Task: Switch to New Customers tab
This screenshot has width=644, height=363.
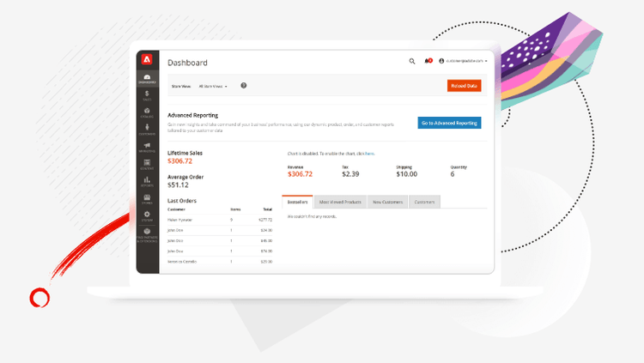Action: tap(388, 203)
